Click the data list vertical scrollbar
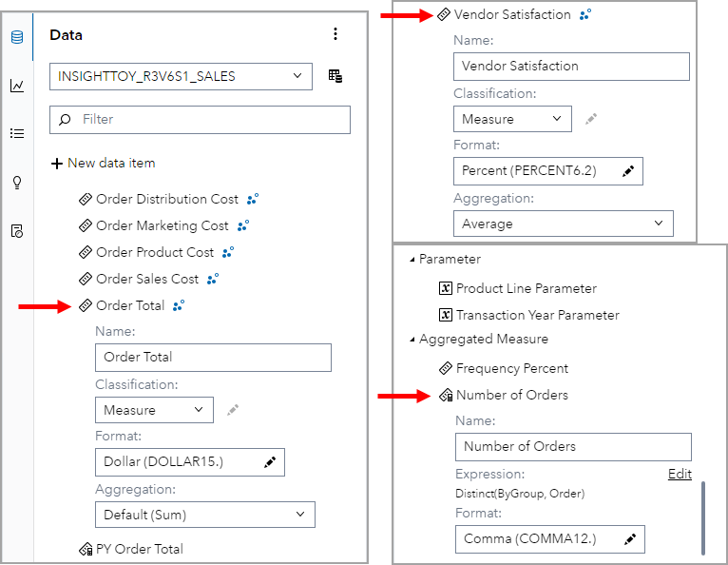728x565 pixels. pyautogui.click(x=703, y=516)
